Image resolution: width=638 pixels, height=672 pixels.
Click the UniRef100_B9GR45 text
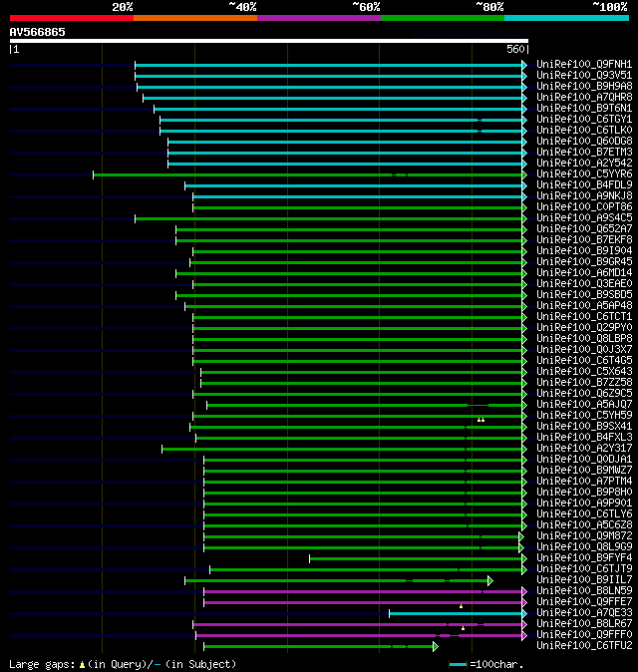[x=584, y=262]
